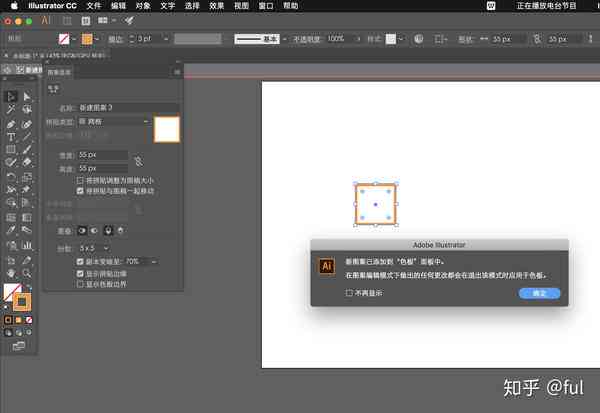Open the 对象 menu
600x413 pixels.
(143, 6)
